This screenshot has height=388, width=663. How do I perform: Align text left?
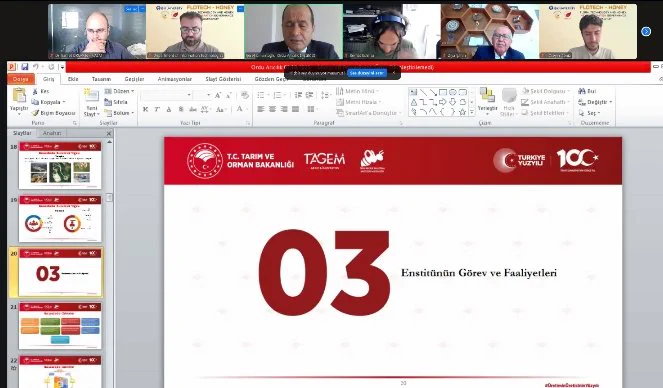tap(261, 109)
